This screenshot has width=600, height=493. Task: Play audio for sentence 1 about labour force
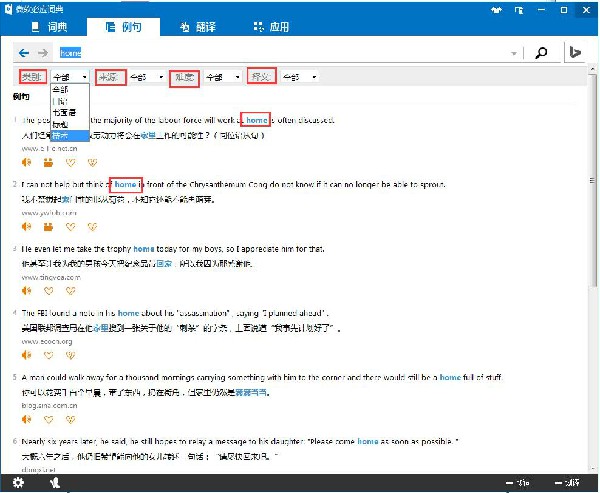tap(26, 163)
